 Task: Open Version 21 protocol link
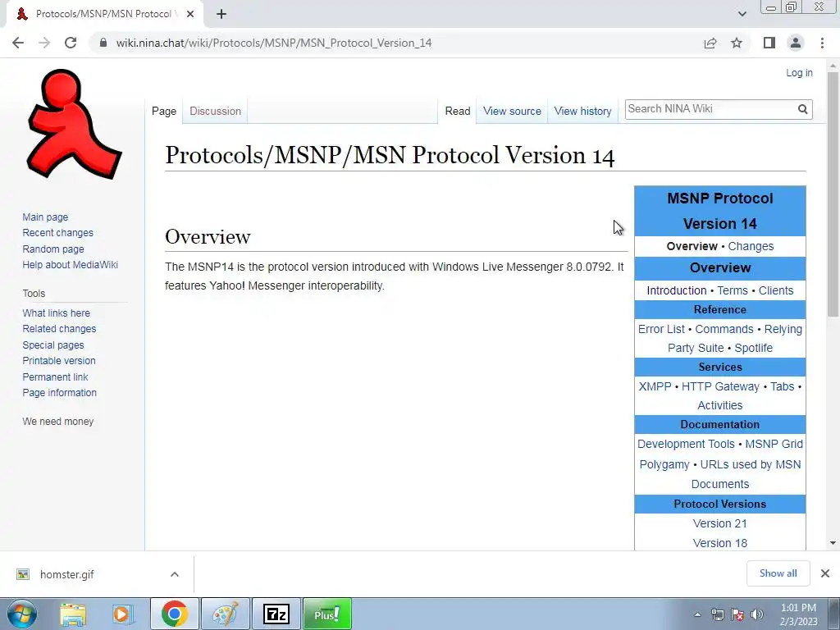[720, 523]
